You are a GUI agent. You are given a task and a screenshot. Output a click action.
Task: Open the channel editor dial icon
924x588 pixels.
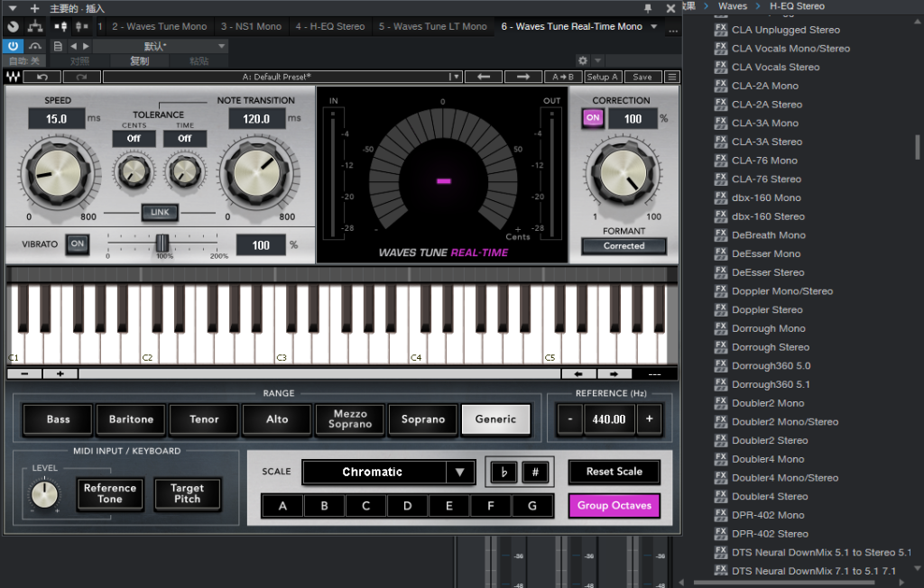[13, 26]
